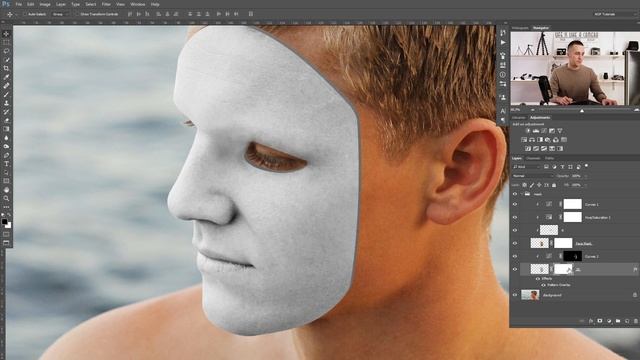Viewport: 640px width, 360px height.
Task: Select the Path Selection tool
Action: [6, 172]
